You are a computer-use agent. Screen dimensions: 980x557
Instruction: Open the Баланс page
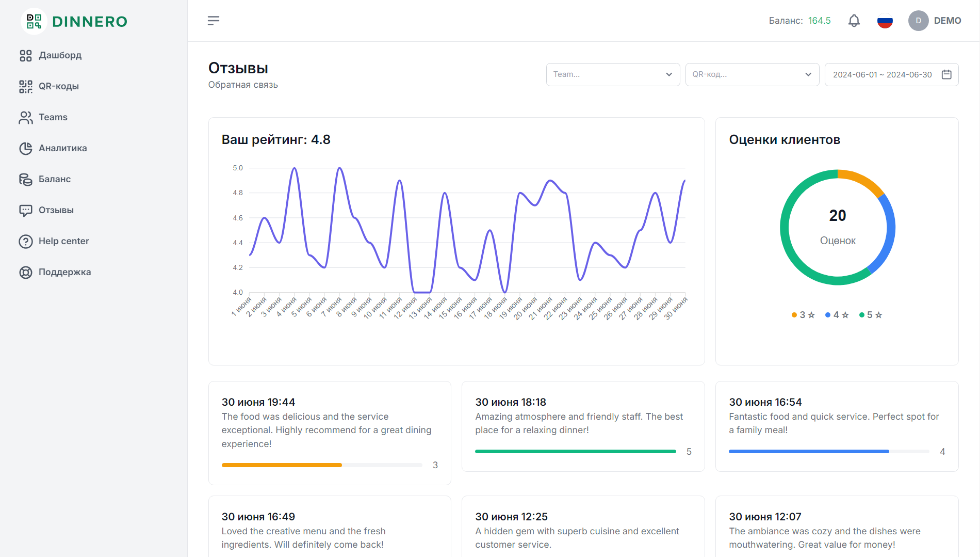55,179
